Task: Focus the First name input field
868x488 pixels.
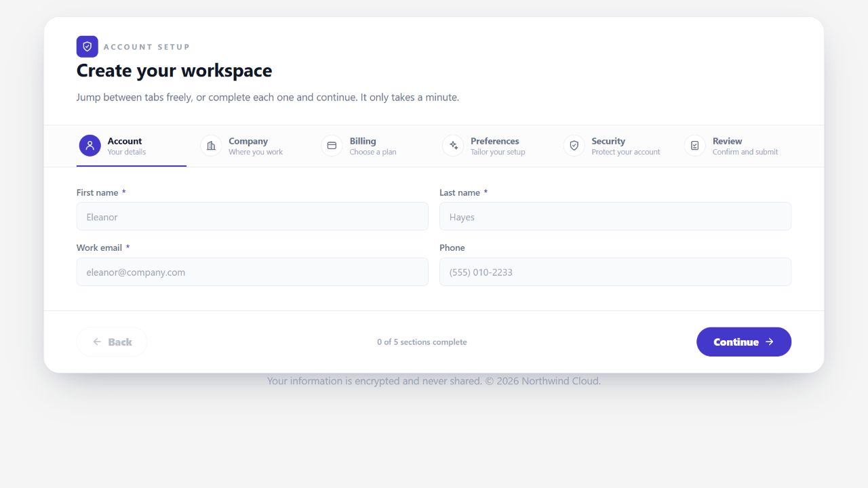Action: tap(252, 216)
